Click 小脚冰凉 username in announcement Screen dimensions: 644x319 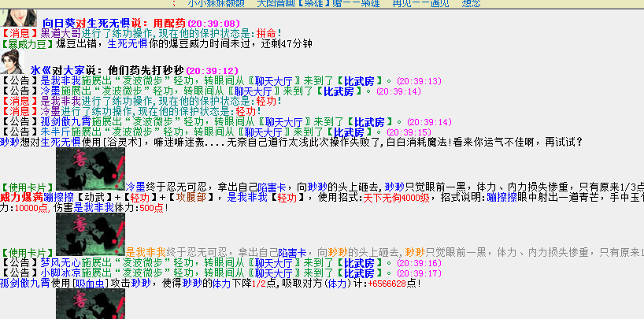click(61, 273)
